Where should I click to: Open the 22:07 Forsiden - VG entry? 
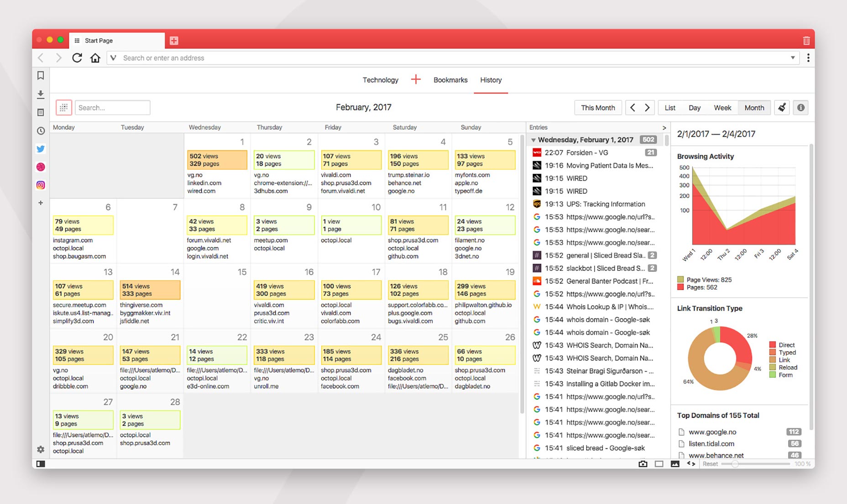tap(595, 153)
